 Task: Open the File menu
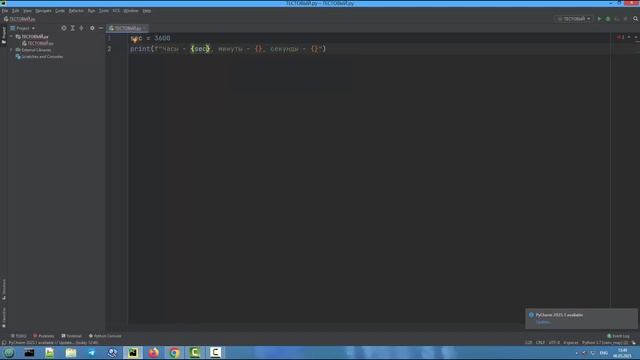[5, 11]
